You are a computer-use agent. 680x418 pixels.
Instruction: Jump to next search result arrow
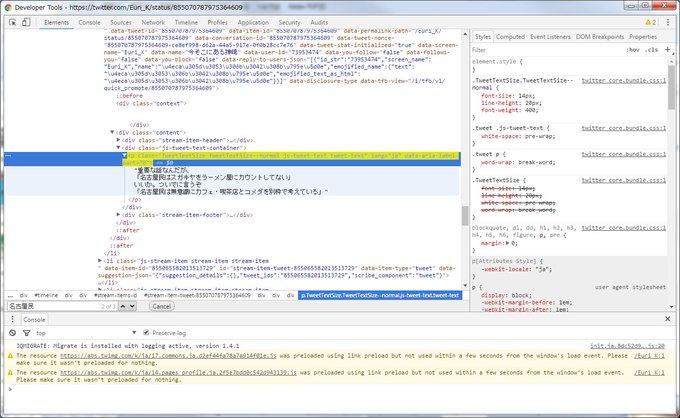[x=132, y=306]
